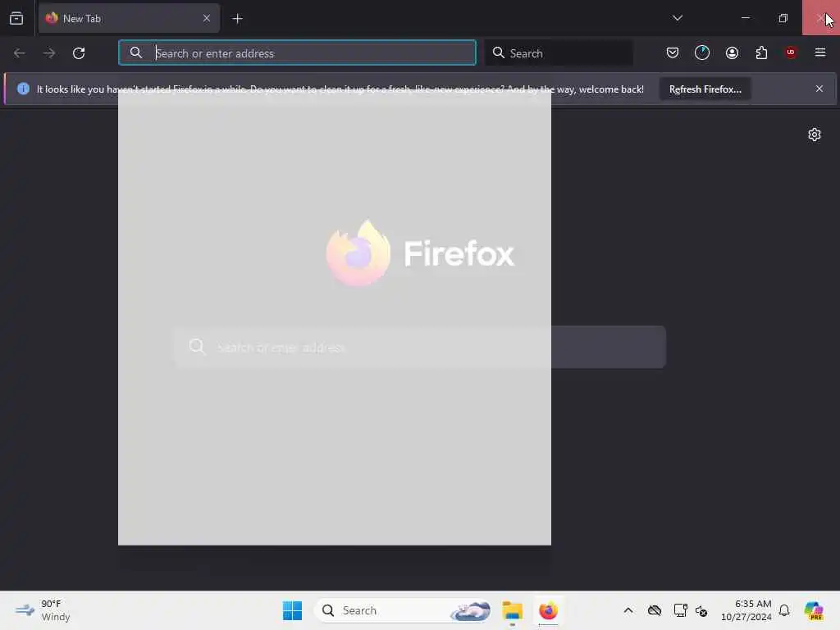Open a new tab with plus button
This screenshot has height=630, width=840.
[x=237, y=19]
